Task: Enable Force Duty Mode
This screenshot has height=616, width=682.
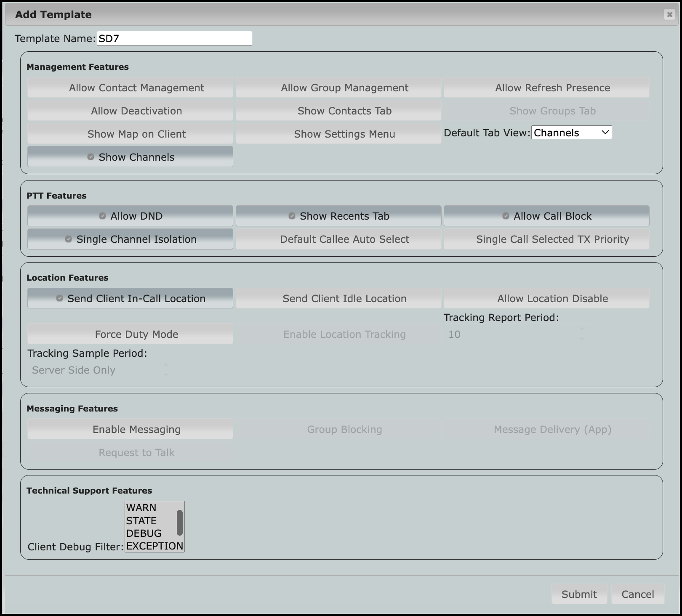Action: point(130,334)
